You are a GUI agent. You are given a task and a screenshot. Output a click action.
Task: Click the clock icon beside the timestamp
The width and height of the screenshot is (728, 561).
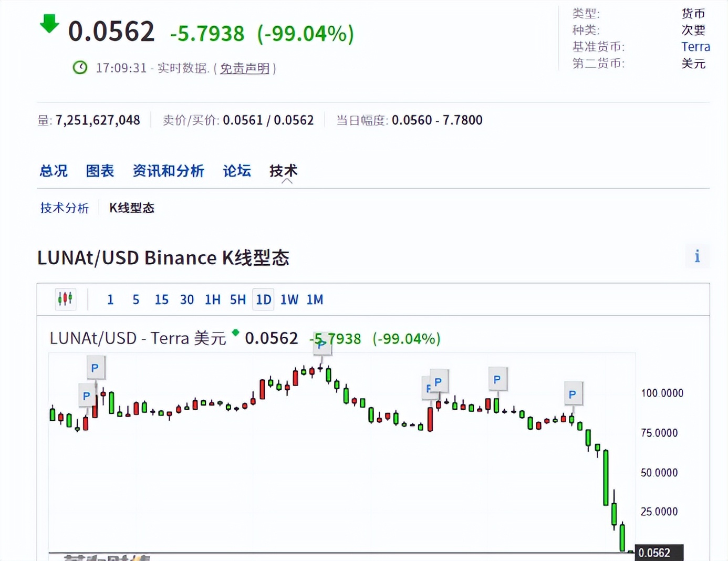coord(80,68)
